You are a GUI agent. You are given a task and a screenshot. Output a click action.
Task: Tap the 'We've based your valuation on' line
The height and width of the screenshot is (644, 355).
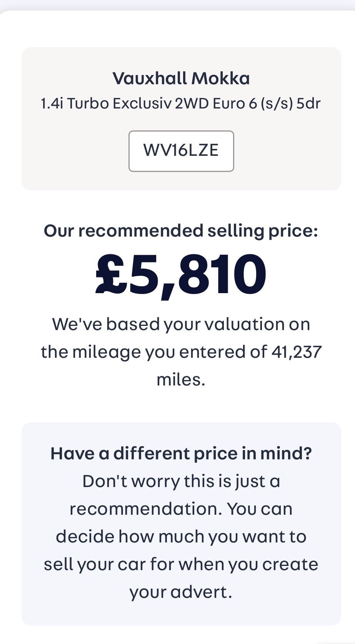181,324
